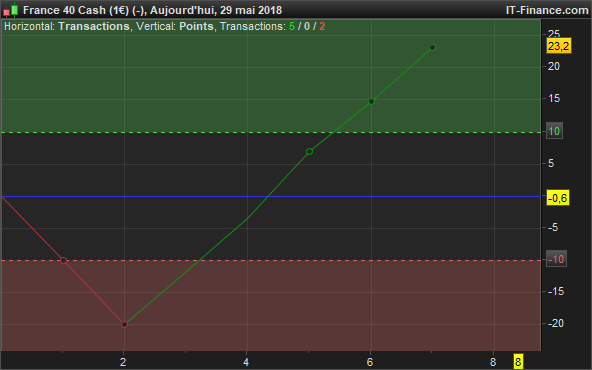Click the green dashed line at 10
The image size is (592, 370).
click(x=271, y=132)
